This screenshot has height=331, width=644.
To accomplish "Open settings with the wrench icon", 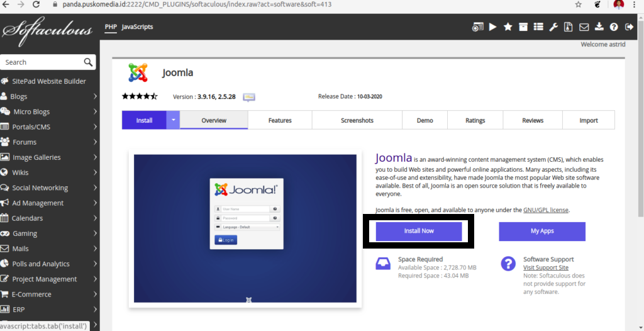I will [553, 27].
